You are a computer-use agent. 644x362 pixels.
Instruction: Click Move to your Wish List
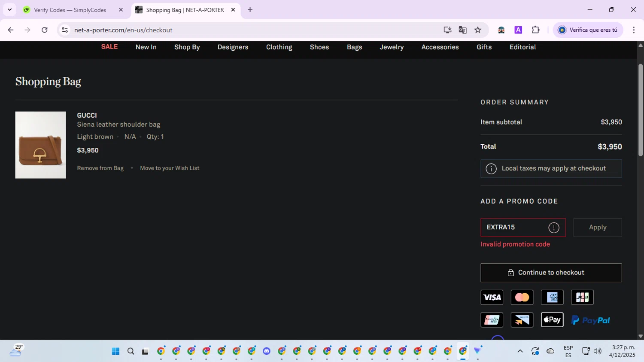tap(170, 168)
